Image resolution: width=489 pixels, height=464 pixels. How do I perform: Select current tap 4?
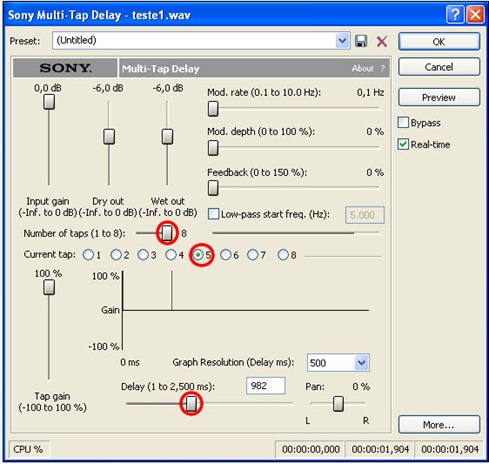pyautogui.click(x=171, y=255)
